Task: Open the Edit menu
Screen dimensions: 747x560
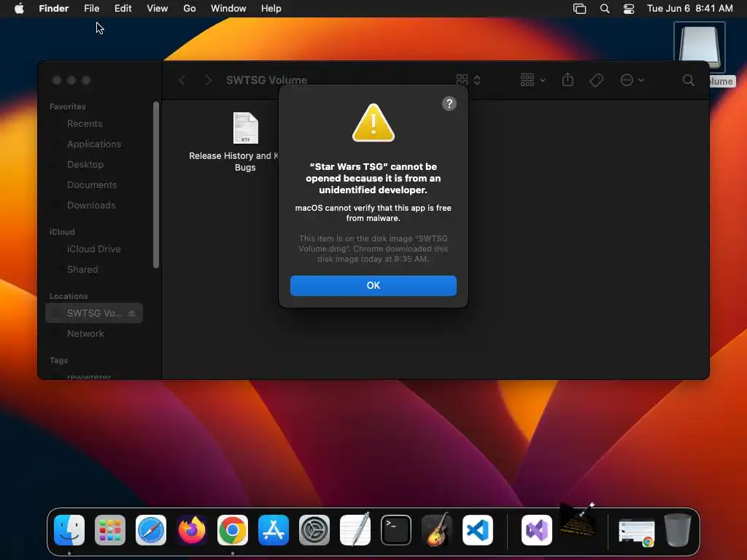Action: coord(123,9)
